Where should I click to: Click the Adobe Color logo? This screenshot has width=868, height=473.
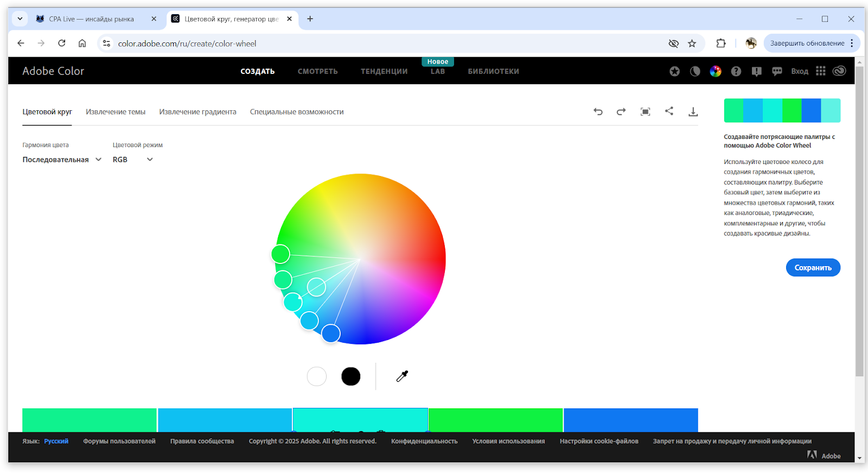(53, 71)
